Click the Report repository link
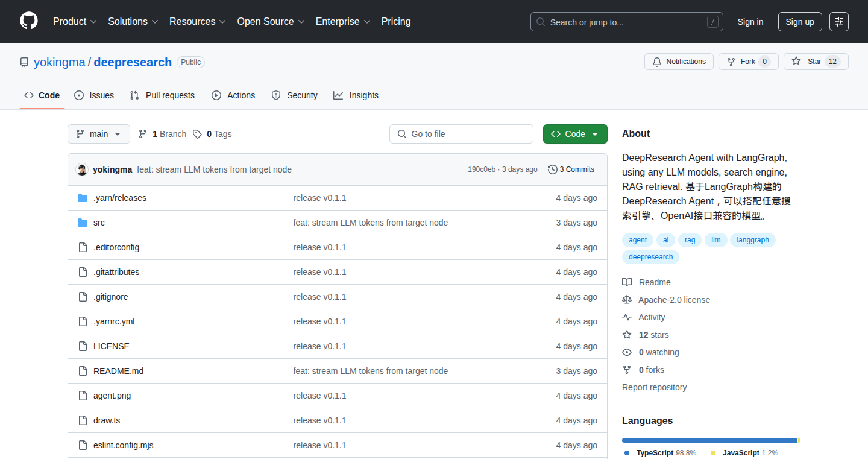The width and height of the screenshot is (868, 459). tap(655, 387)
